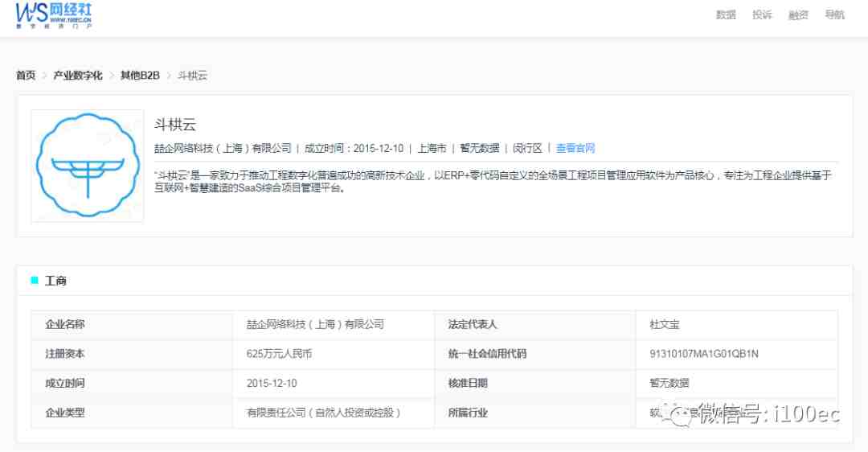
Task: Select 企业类型 label cell
Action: point(132,413)
